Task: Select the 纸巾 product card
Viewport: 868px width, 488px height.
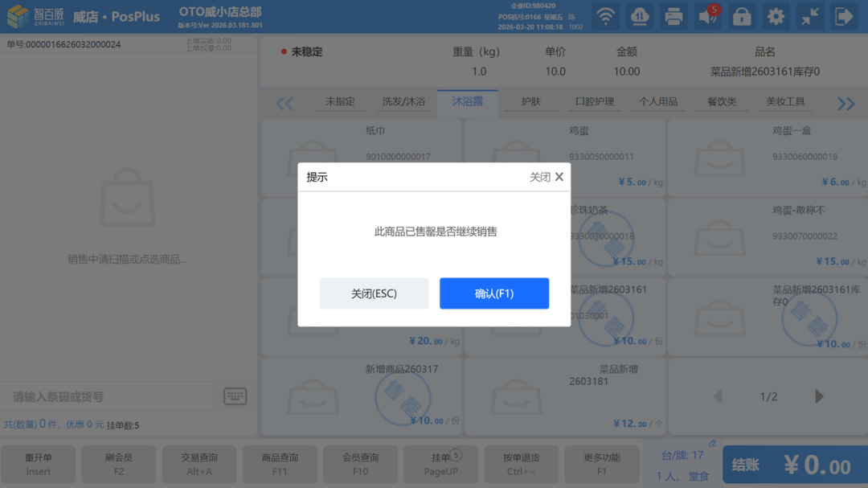Action: tap(362, 158)
